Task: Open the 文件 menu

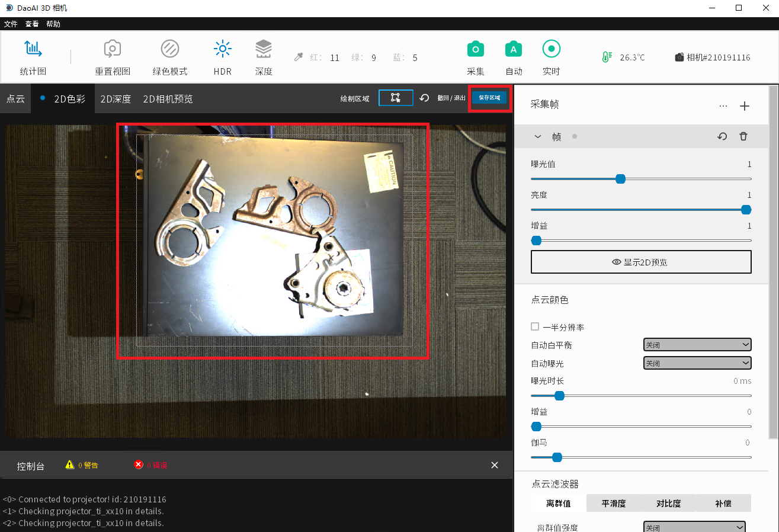Action: click(x=11, y=24)
